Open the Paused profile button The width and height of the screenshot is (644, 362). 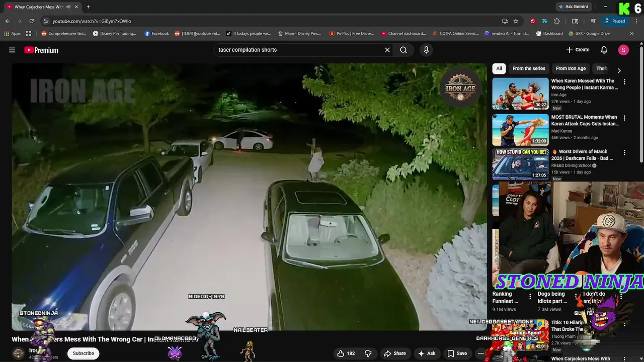click(x=615, y=21)
